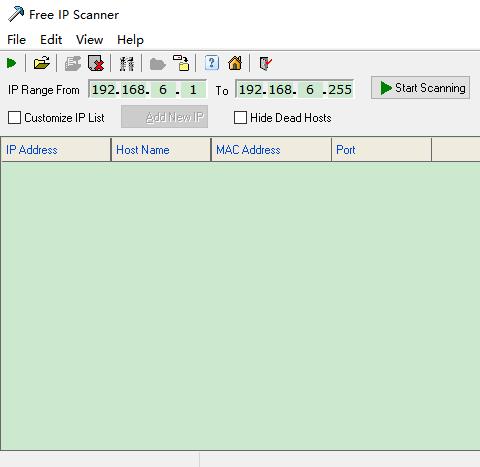Click the To IP address field
This screenshot has width=480, height=467.
coord(294,89)
